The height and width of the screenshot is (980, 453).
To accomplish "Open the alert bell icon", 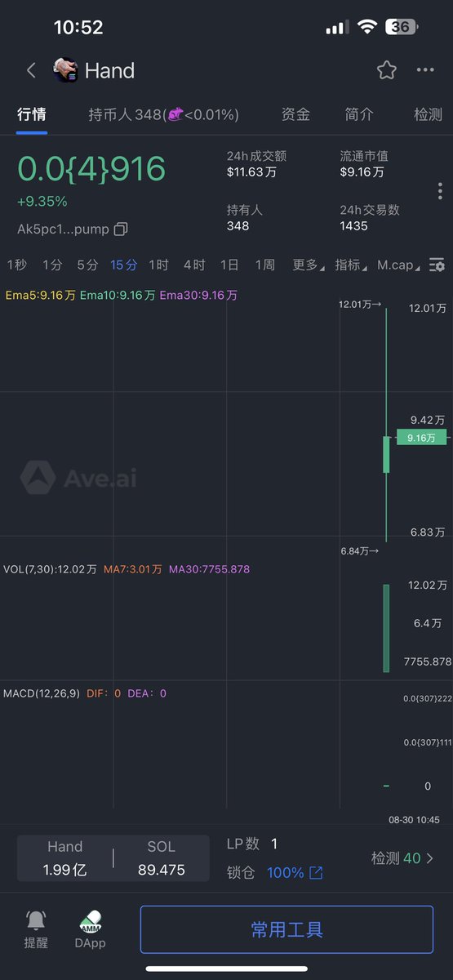I will (36, 921).
